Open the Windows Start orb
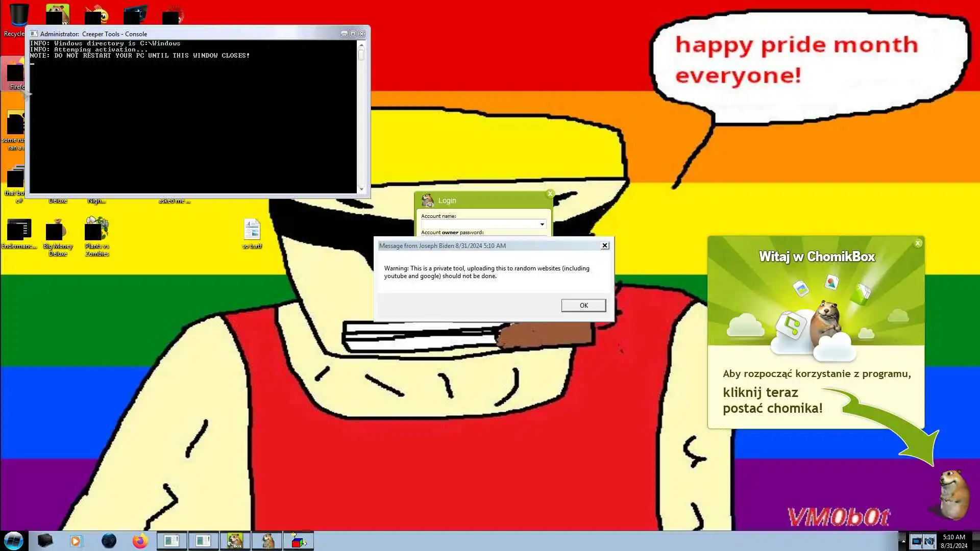 pyautogui.click(x=14, y=540)
